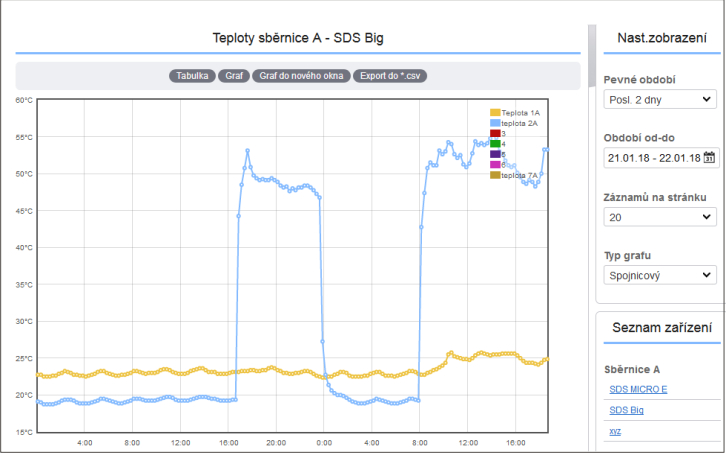726x453 pixels.
Task: Open the Záznamů na stránku dropdown
Action: 660,216
